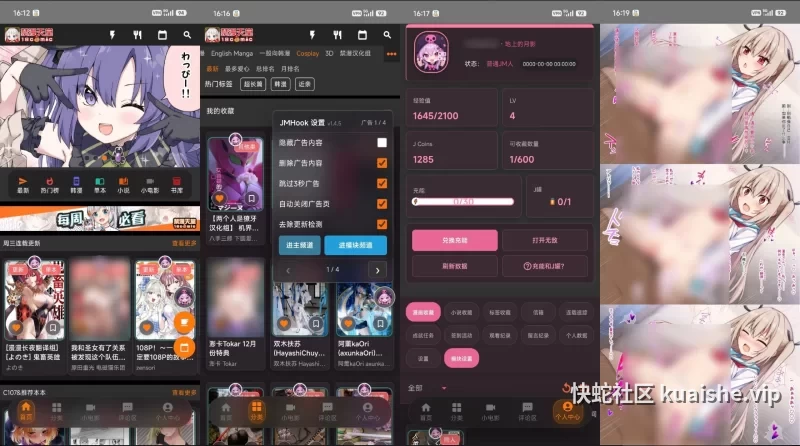Viewport: 800px width, 446px height.
Task: Open search magnifier on 16:16 screen
Action: [x=387, y=35]
